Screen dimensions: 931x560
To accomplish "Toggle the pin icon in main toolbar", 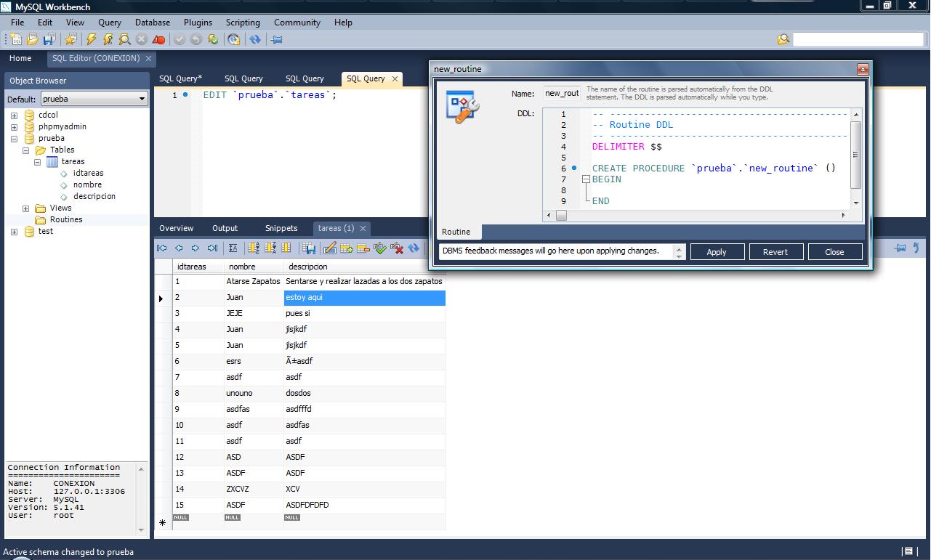I will pos(277,39).
